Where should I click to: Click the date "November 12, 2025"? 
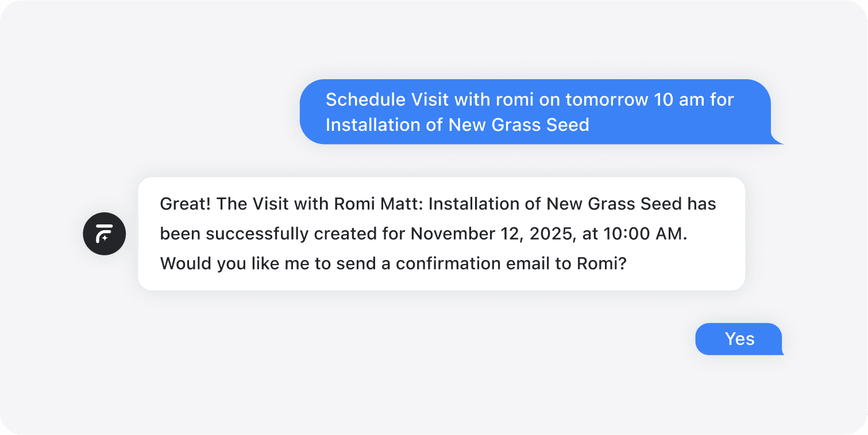(x=481, y=234)
